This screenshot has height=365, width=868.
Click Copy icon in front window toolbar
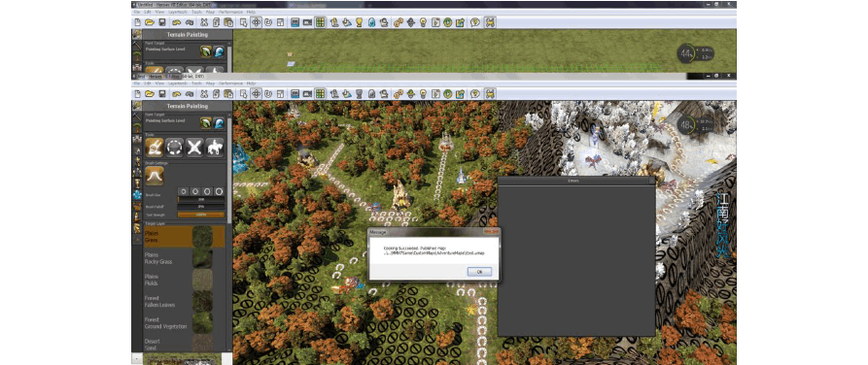[x=216, y=93]
